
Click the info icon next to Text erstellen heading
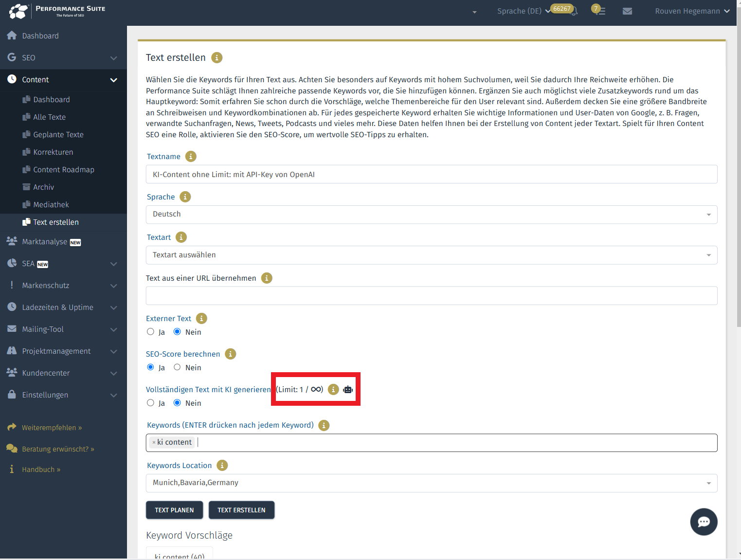pos(217,57)
